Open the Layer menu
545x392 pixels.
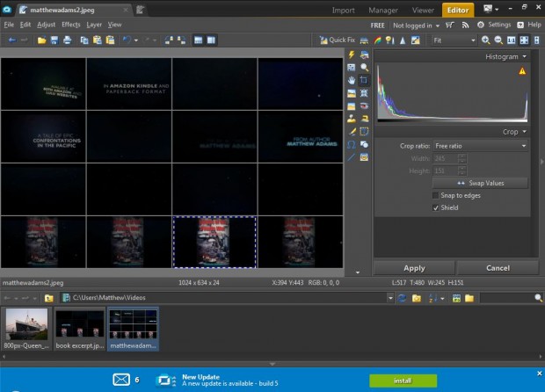[94, 25]
